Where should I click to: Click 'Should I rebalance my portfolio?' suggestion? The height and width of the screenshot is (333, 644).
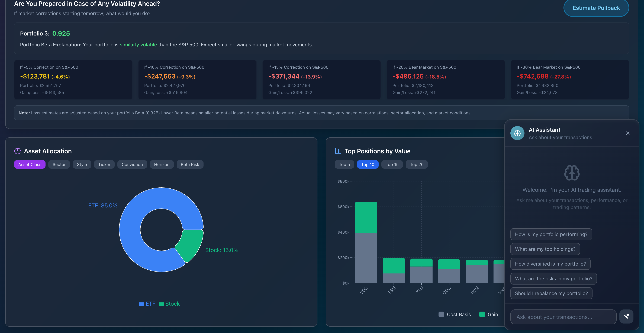click(x=551, y=293)
